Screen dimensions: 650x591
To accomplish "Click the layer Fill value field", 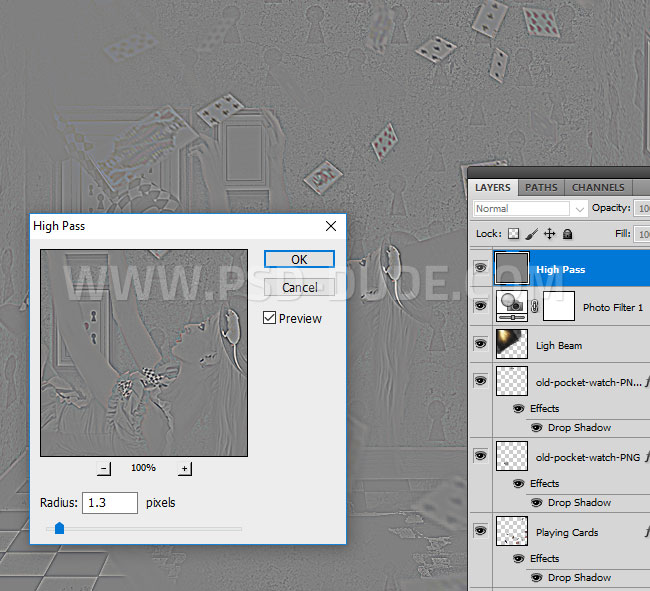I will 643,234.
